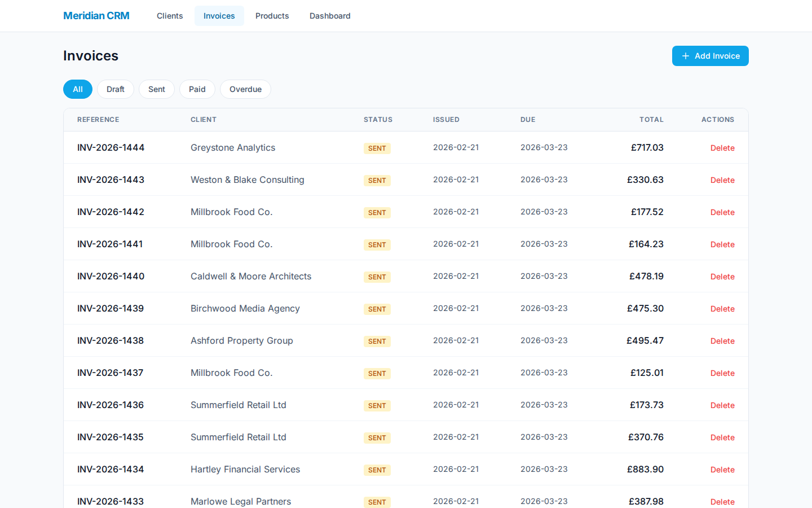Open reference INV-2026-1436
Viewport: 812px width, 508px height.
pos(111,405)
